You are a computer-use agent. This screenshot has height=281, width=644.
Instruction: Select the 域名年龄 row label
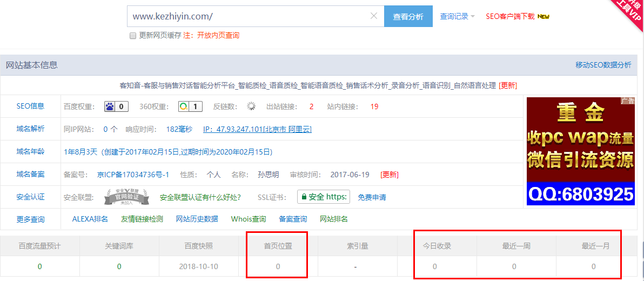coord(30,151)
